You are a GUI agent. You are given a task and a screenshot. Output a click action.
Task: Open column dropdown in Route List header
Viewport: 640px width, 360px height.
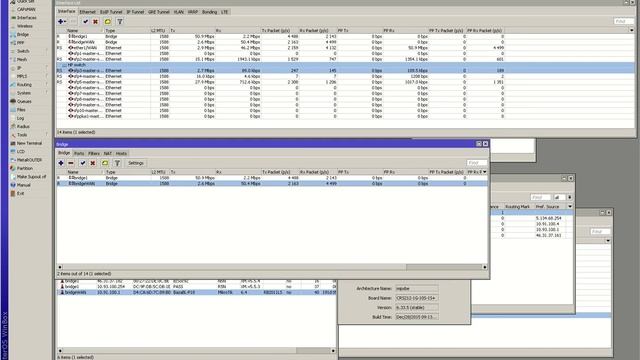point(570,207)
